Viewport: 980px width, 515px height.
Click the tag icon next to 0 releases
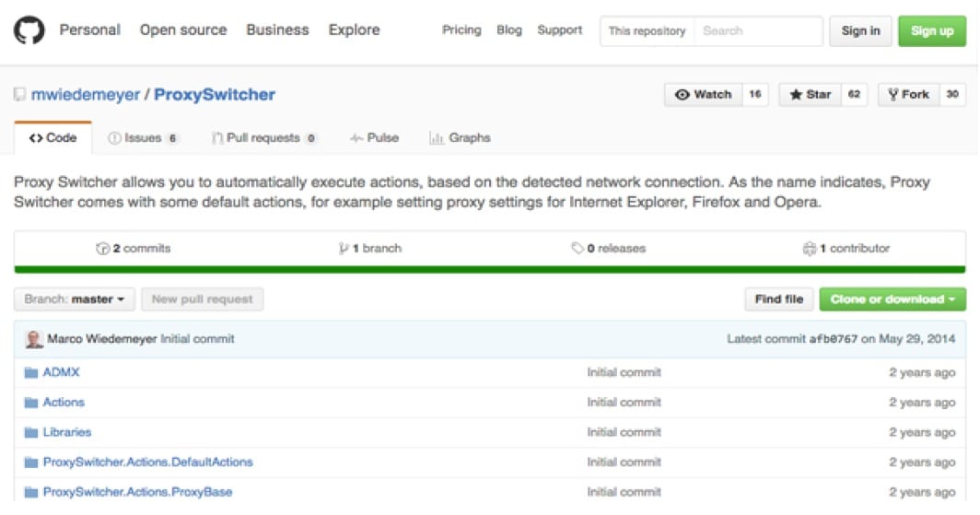[x=577, y=249]
